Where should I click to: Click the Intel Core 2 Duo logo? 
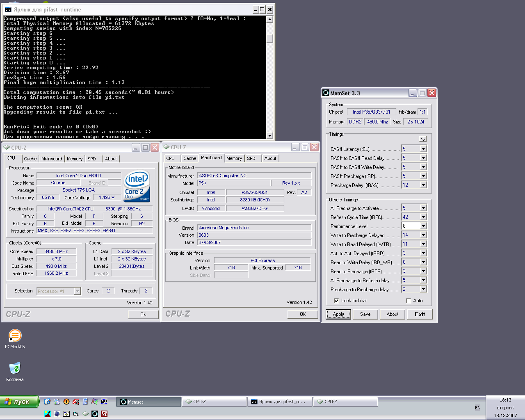pos(137,186)
